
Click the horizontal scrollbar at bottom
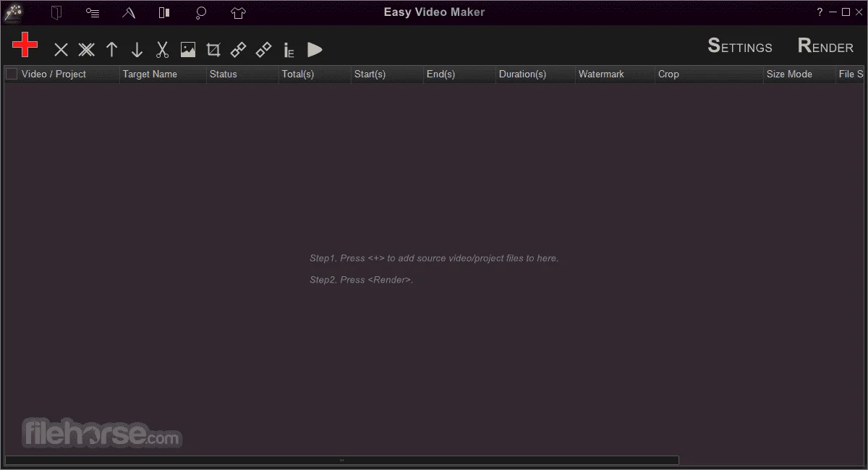pos(342,460)
